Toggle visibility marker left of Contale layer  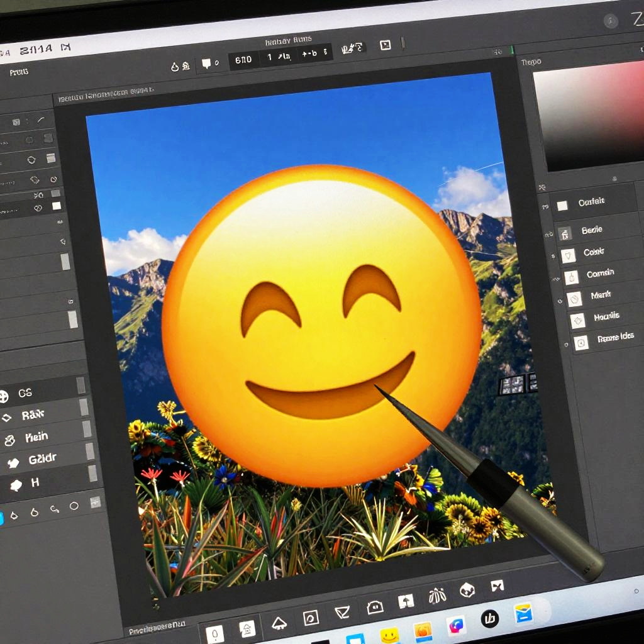tap(545, 207)
